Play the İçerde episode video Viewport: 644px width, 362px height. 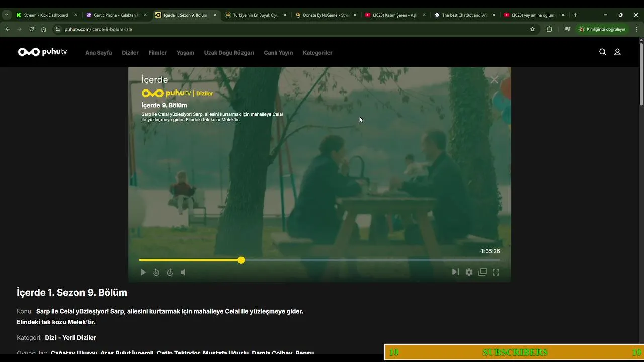click(x=143, y=272)
